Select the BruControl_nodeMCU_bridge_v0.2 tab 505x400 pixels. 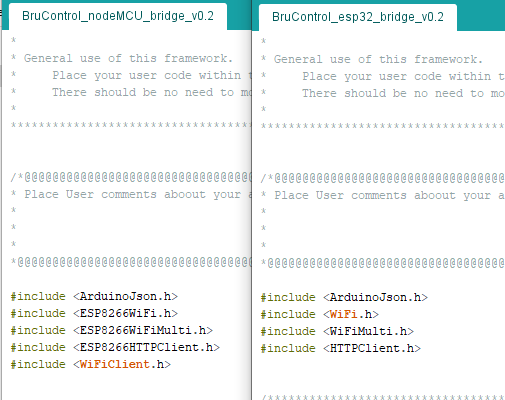coord(118,16)
